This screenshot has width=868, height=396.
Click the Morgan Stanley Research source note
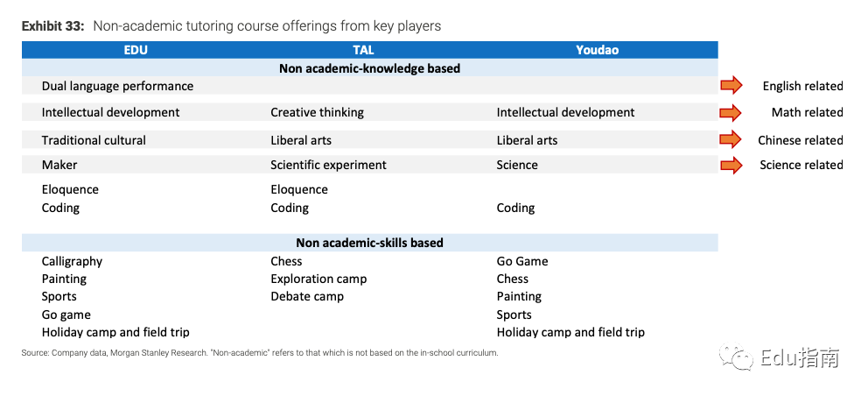(259, 353)
